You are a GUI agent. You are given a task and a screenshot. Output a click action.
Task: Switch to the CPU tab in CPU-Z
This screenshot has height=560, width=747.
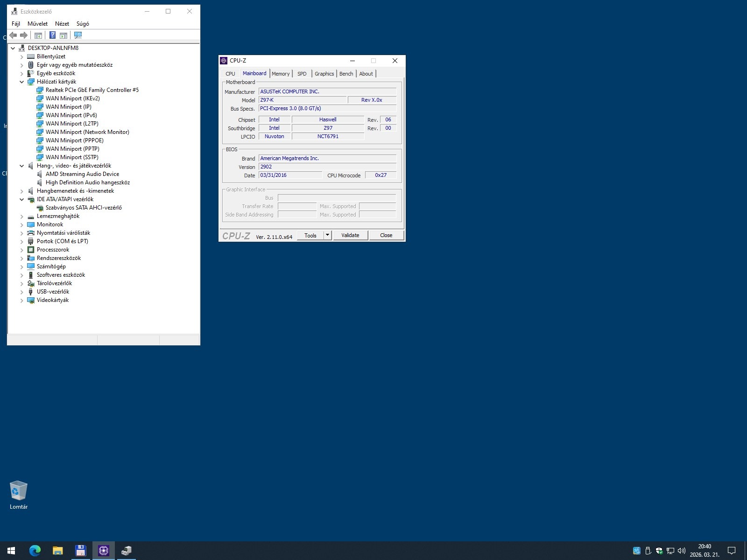tap(230, 74)
